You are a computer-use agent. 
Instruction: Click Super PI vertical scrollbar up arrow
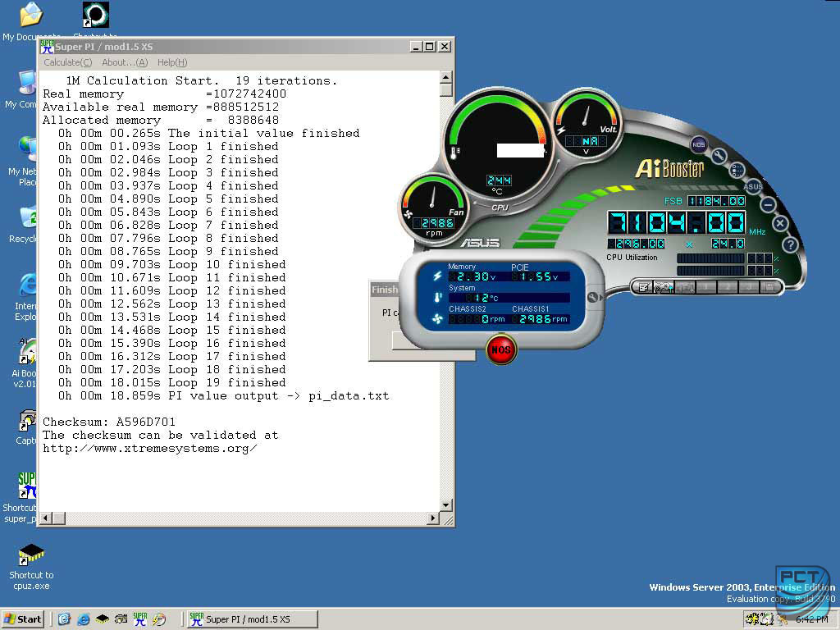[x=446, y=77]
